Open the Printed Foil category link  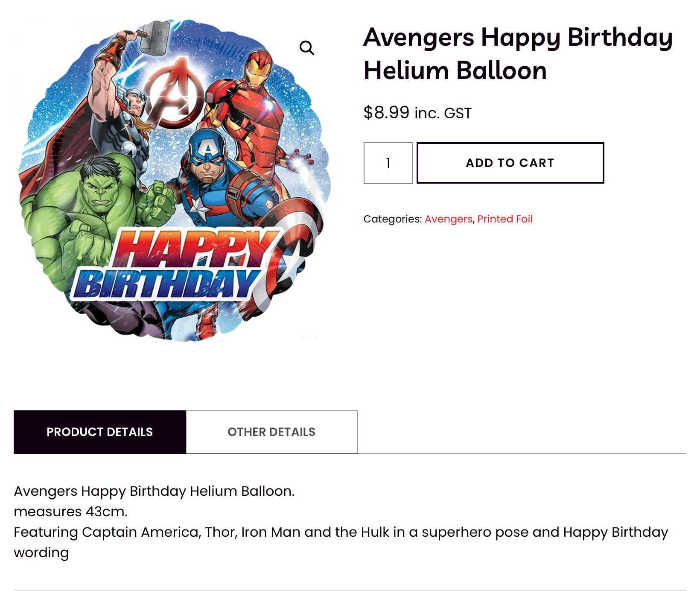(505, 219)
